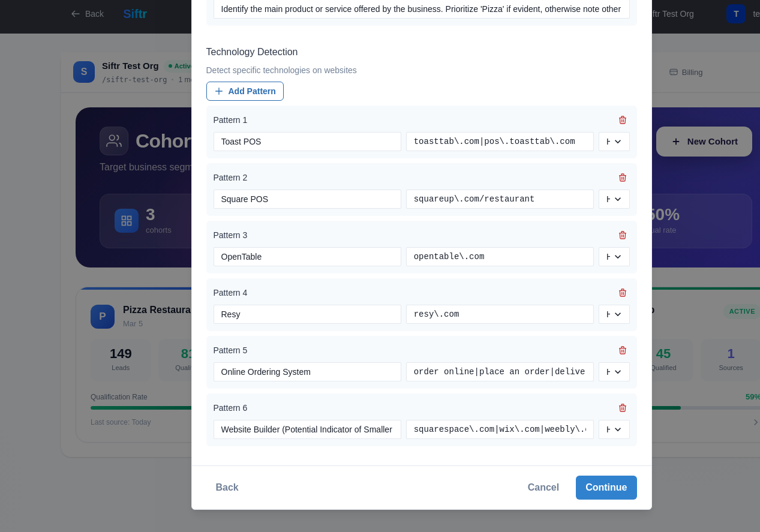This screenshot has width=760, height=532.
Task: Click the Cohorts people icon
Action: point(114,141)
